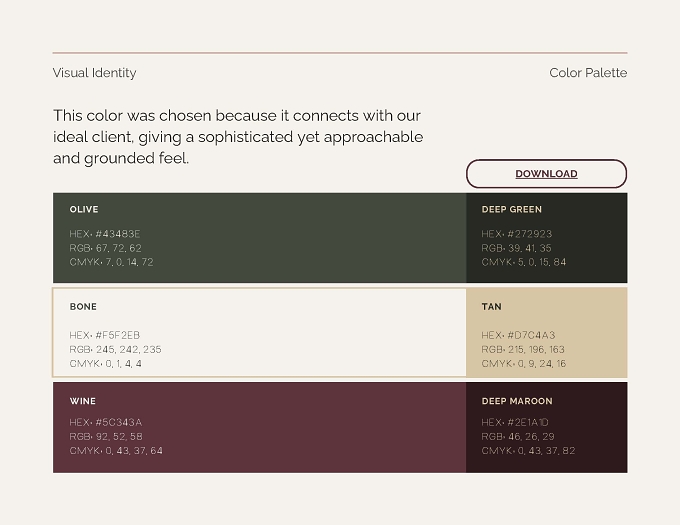
Task: Click the Tan HEX value #D7C4A3
Action: point(531,335)
